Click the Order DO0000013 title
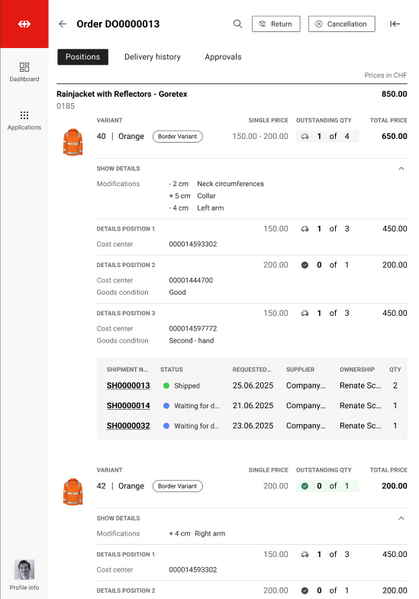 (x=118, y=24)
